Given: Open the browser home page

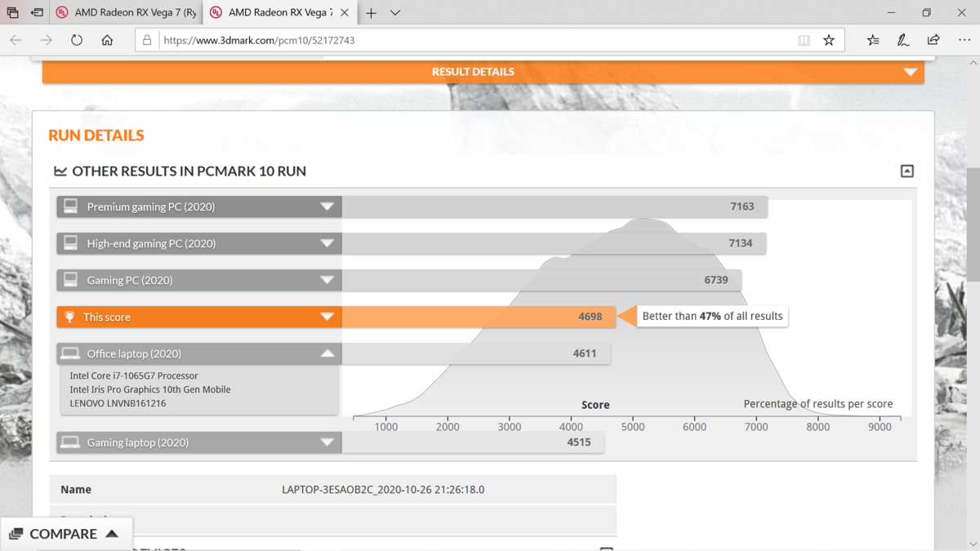Looking at the screenshot, I should (x=107, y=40).
